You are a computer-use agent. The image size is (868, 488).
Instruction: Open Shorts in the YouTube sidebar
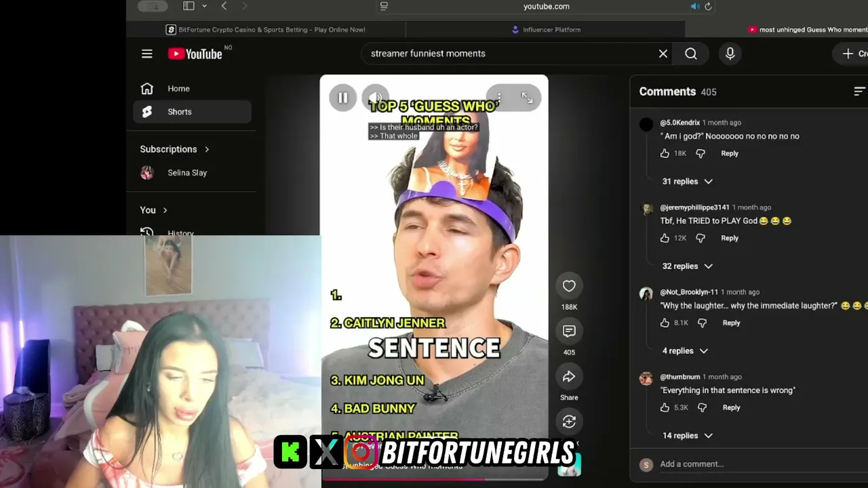pos(193,112)
